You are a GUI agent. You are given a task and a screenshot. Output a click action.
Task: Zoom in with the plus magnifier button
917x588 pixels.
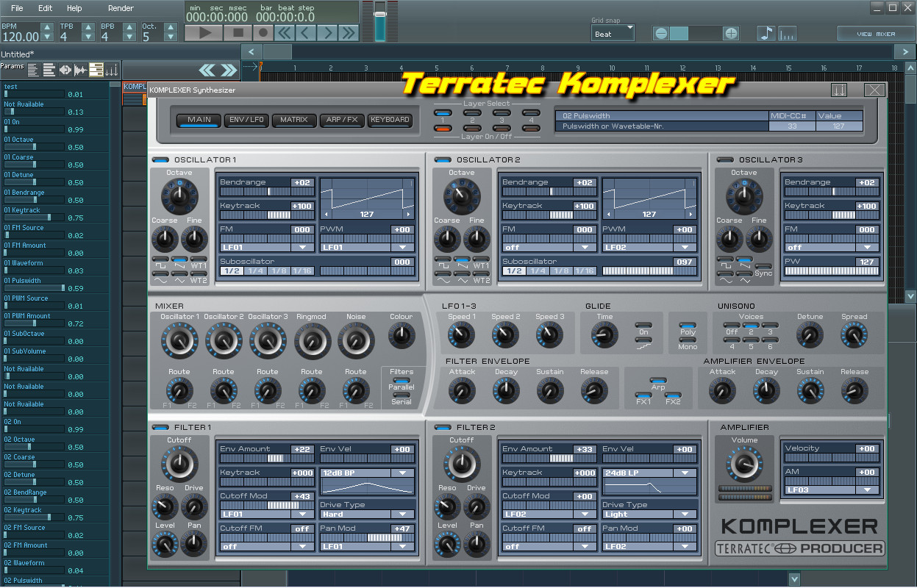point(731,33)
